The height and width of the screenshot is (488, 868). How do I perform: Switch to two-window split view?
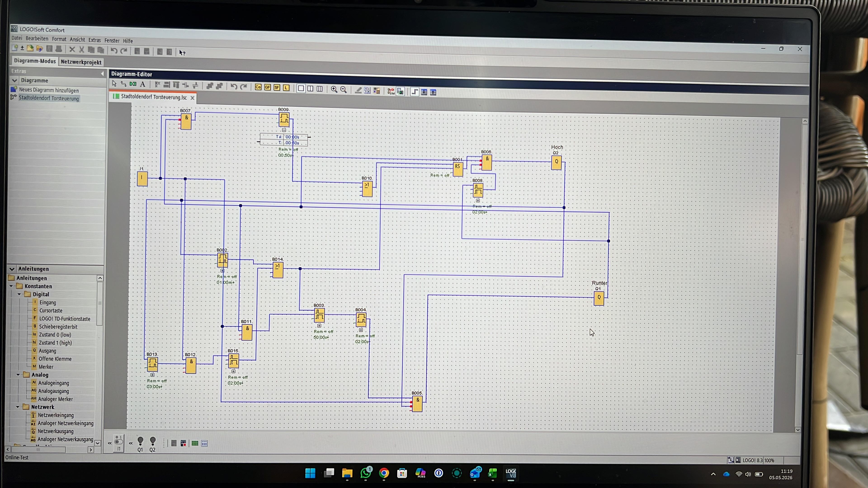[310, 89]
